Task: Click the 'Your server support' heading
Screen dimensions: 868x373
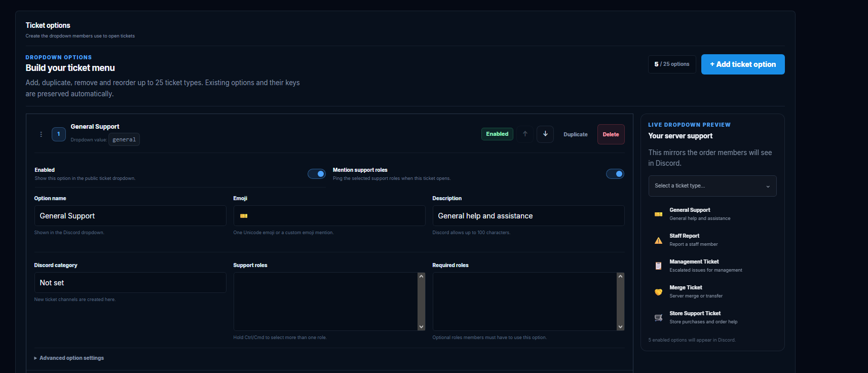Action: click(681, 136)
